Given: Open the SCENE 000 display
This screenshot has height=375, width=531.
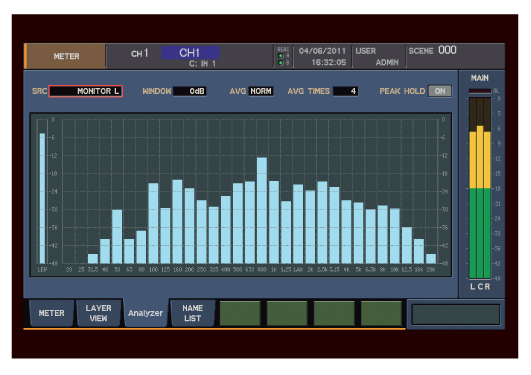Looking at the screenshot, I should click(x=455, y=56).
